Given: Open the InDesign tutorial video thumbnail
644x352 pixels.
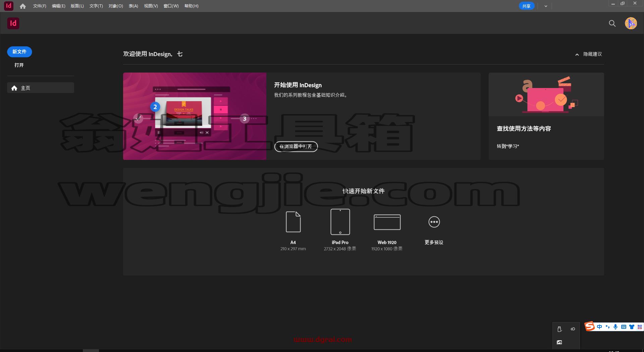Looking at the screenshot, I should [195, 116].
